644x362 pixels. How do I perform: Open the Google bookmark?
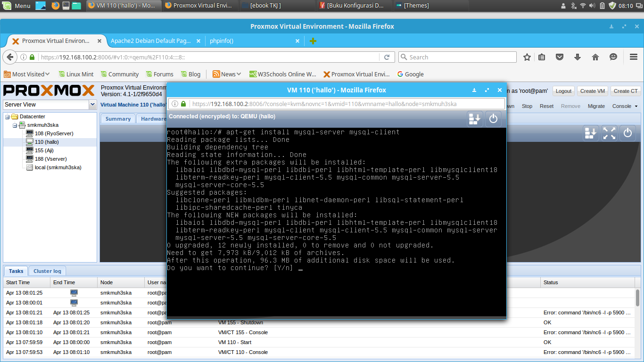410,74
